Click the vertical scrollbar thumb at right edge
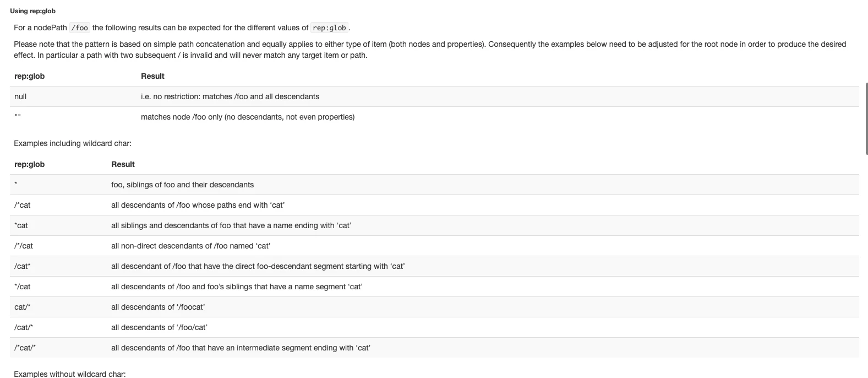Image resolution: width=868 pixels, height=378 pixels. coord(866,118)
